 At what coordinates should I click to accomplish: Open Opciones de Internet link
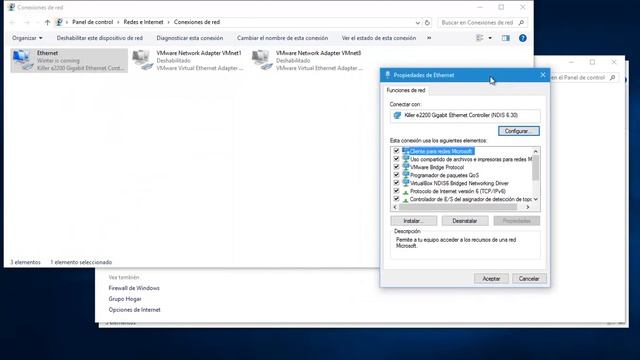(134, 310)
